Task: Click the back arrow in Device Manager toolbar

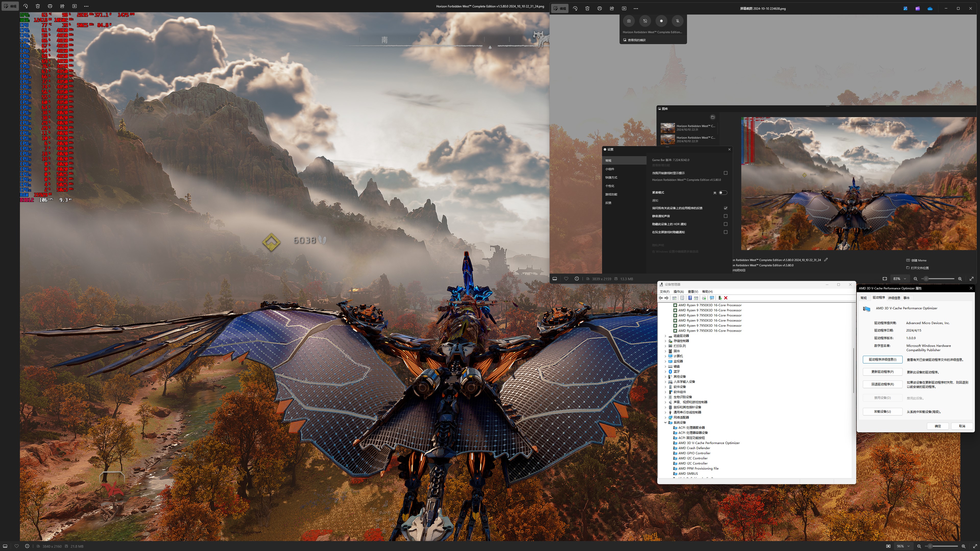Action: tap(661, 298)
